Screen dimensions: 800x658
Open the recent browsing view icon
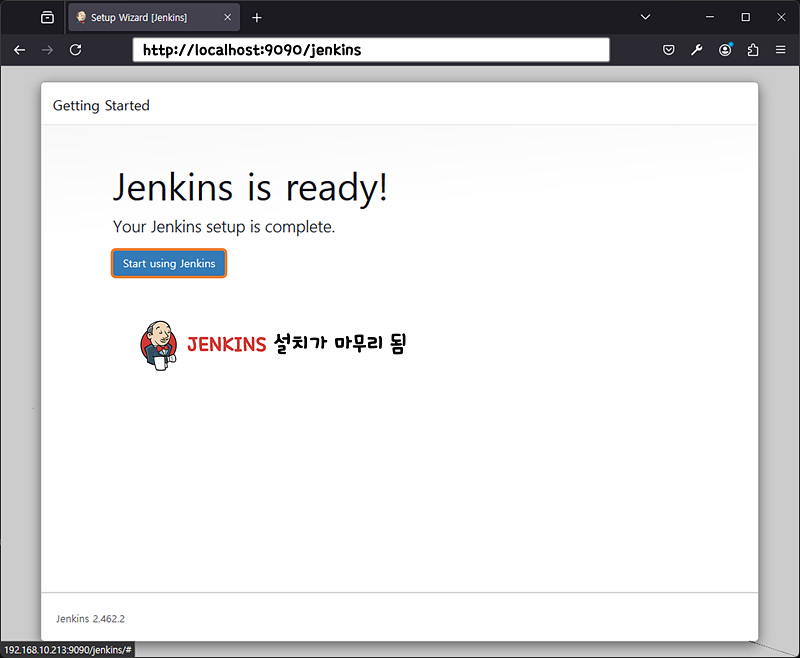(47, 17)
